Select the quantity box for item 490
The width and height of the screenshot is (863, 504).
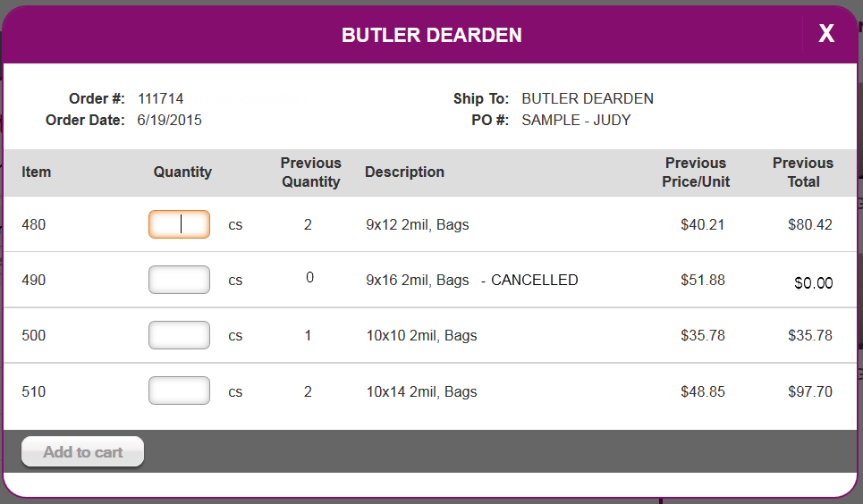point(179,280)
